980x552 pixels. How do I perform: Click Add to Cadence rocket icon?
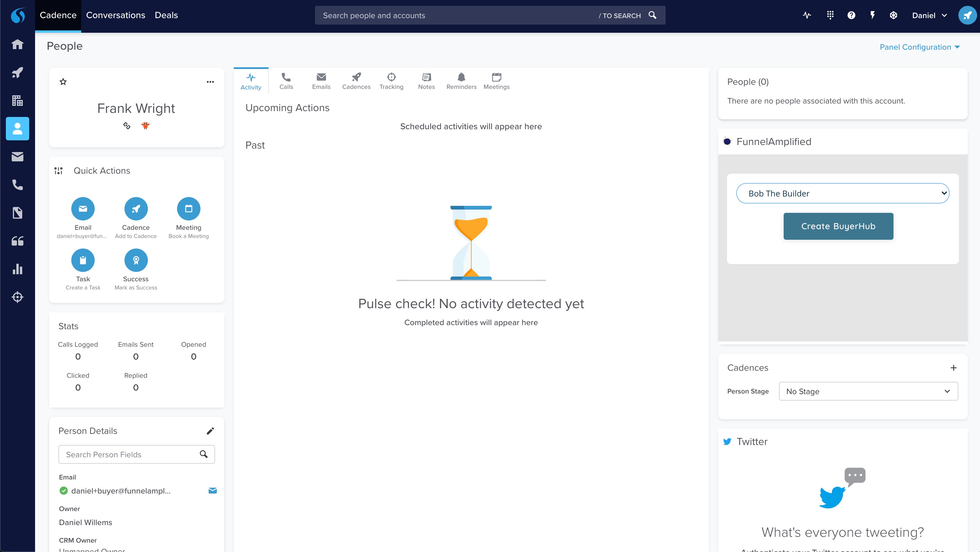pyautogui.click(x=136, y=209)
